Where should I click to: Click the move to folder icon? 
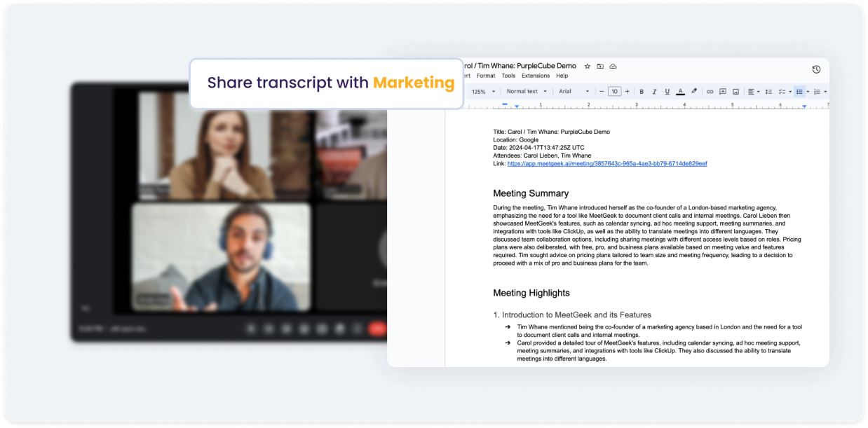click(x=600, y=66)
